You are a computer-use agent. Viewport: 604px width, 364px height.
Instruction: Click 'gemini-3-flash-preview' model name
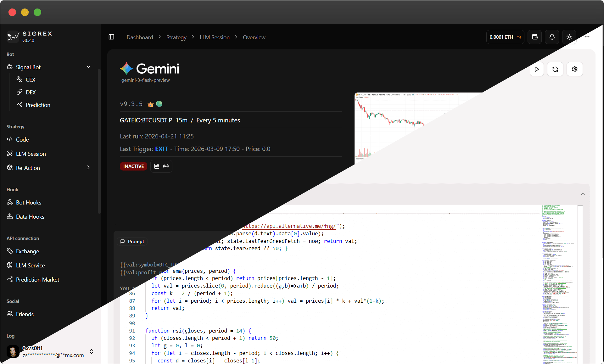coord(146,80)
